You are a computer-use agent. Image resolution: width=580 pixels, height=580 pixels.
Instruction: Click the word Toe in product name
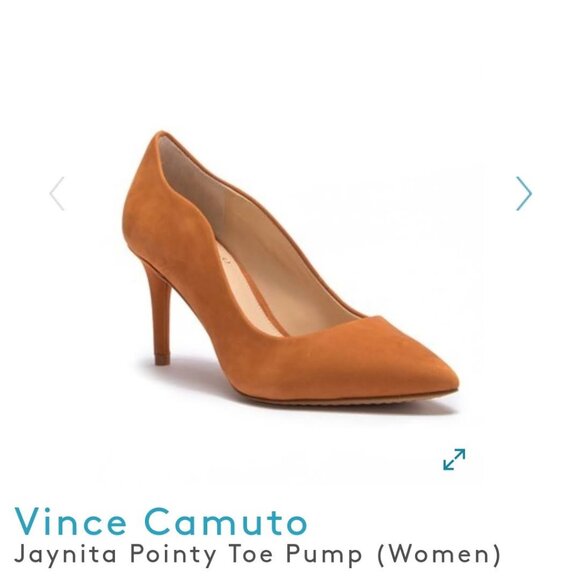point(252,554)
